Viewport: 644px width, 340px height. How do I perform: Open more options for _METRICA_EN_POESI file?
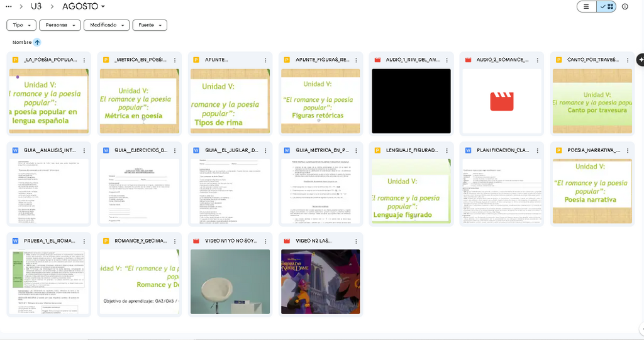click(175, 60)
